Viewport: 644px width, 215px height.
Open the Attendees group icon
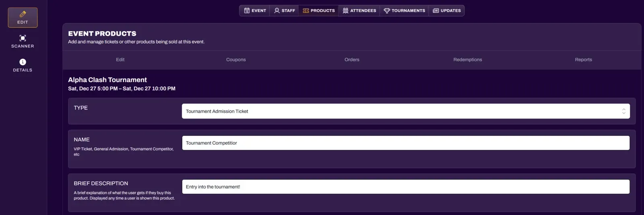[345, 10]
